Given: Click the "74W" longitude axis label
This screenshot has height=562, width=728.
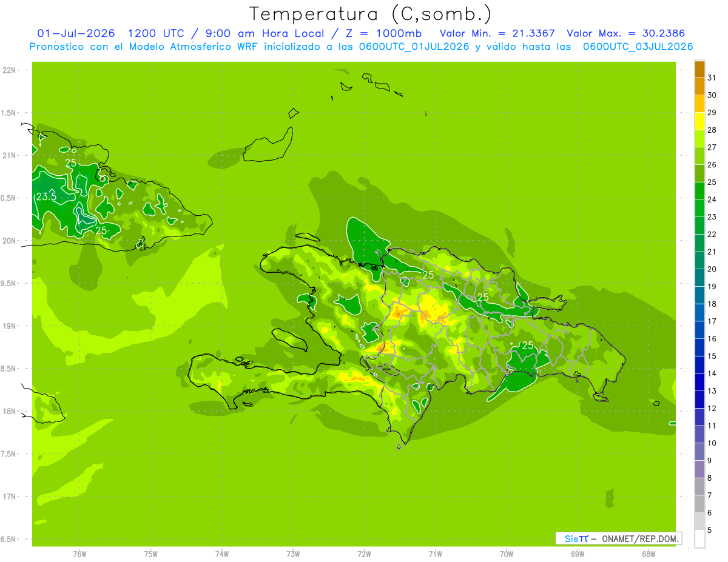Looking at the screenshot, I should 221,554.
